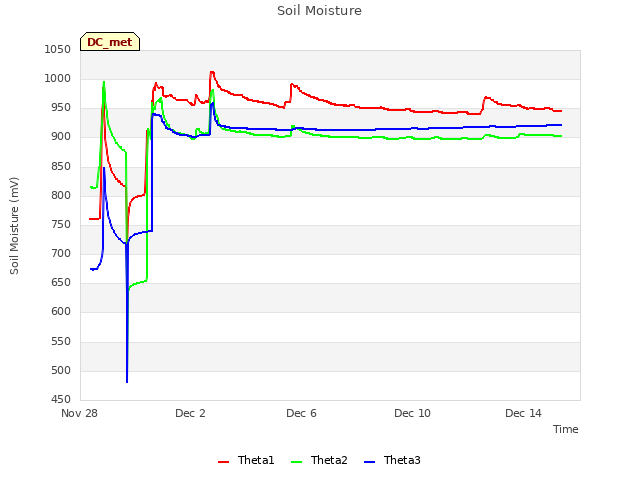Click the green Theta2 first peak near 1000
640x480 pixels.
coord(104,82)
